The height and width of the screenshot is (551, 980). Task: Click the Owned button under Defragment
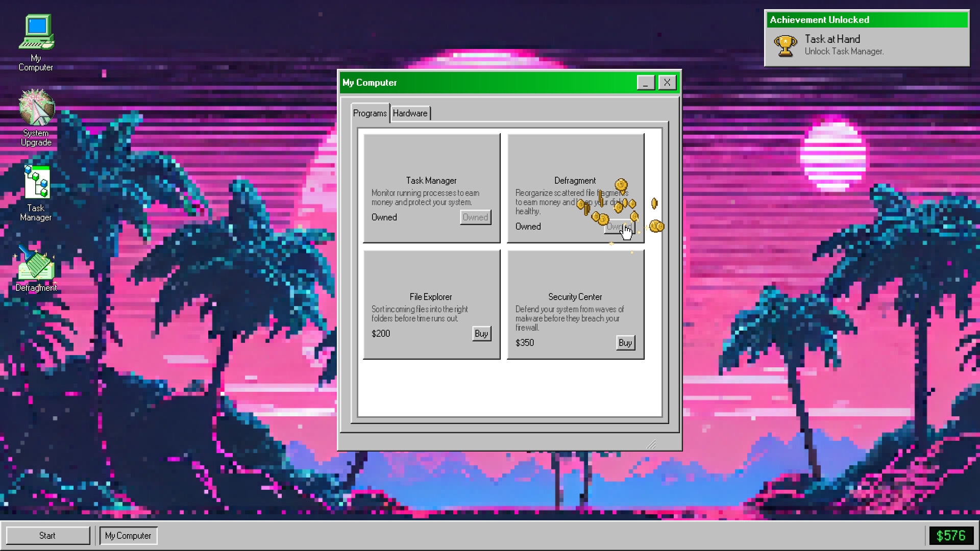pos(619,227)
